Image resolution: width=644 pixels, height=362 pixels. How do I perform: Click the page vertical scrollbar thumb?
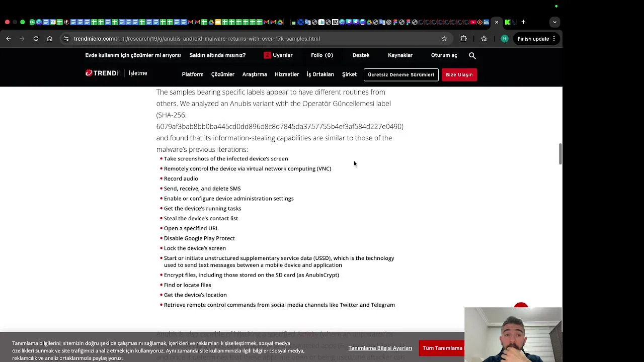(560, 153)
